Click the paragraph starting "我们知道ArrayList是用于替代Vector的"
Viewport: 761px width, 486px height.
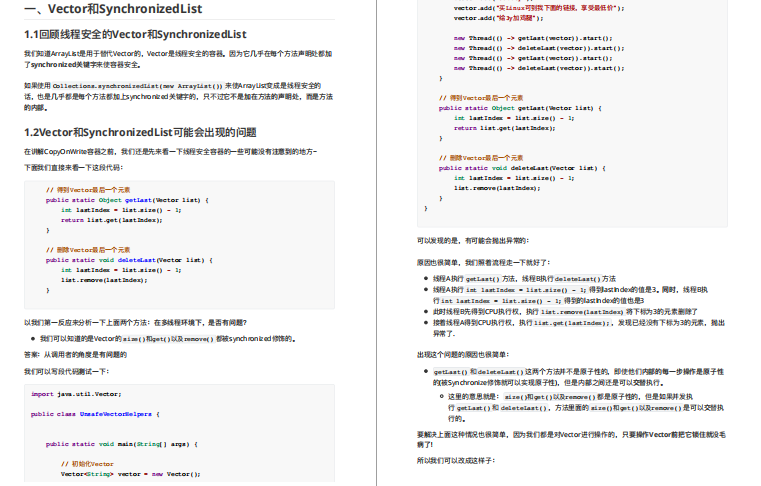coord(178,59)
